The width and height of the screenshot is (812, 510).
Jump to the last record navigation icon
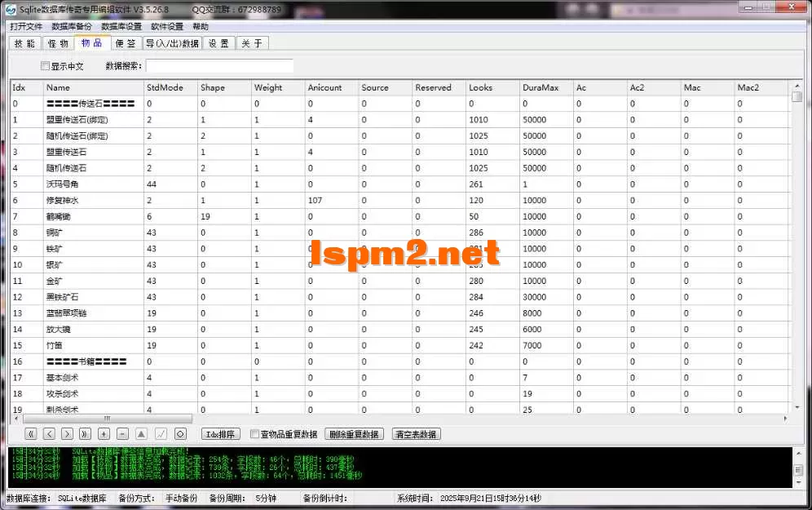point(85,433)
